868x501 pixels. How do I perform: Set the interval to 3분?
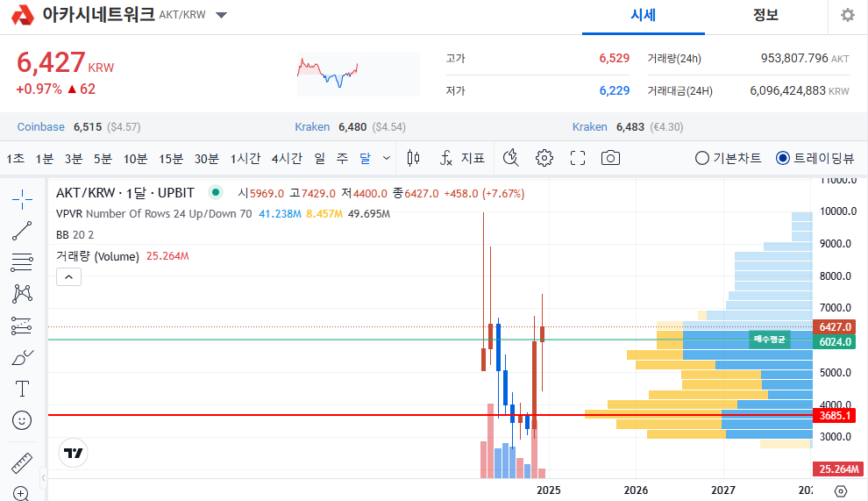point(73,159)
